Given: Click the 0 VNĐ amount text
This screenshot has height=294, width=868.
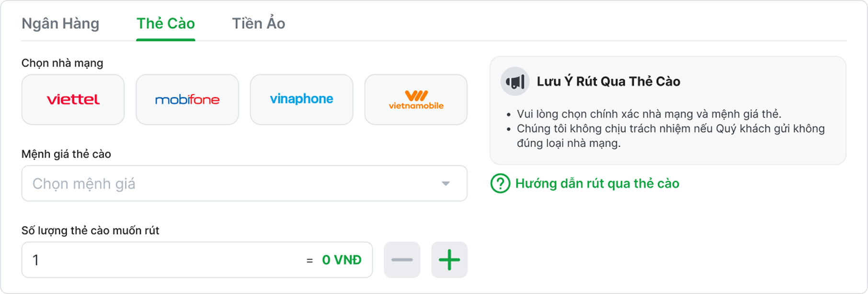Looking at the screenshot, I should pyautogui.click(x=340, y=260).
